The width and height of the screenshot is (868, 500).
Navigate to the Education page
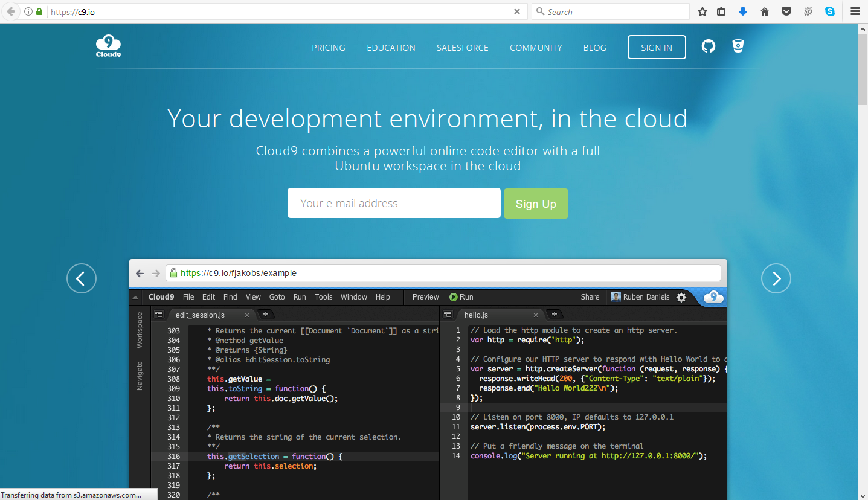pos(391,48)
